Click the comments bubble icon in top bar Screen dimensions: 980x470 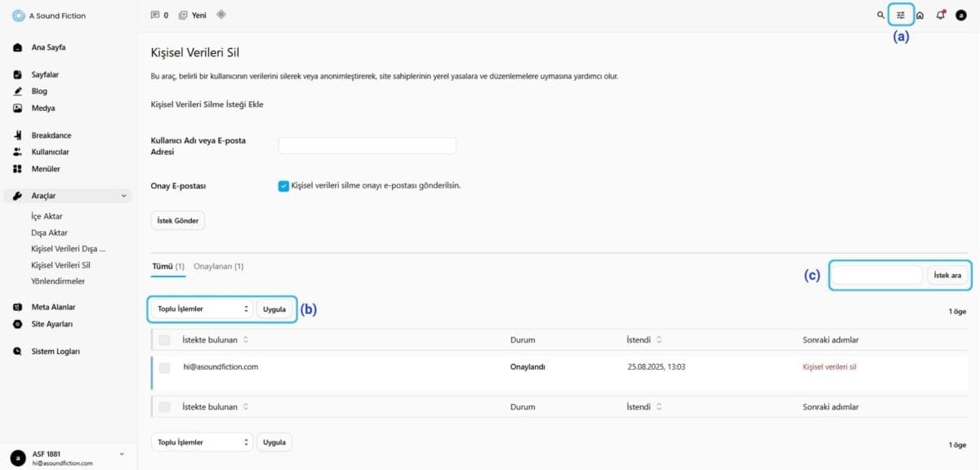(155, 15)
